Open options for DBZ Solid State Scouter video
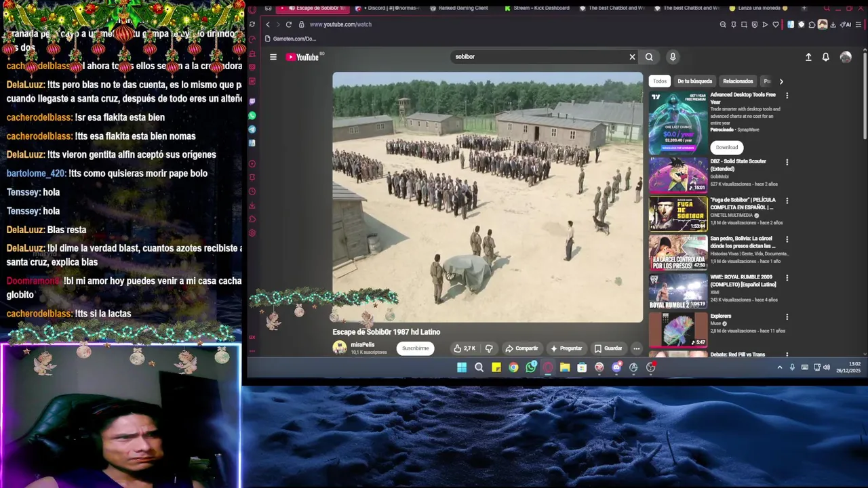868x488 pixels. tap(787, 162)
